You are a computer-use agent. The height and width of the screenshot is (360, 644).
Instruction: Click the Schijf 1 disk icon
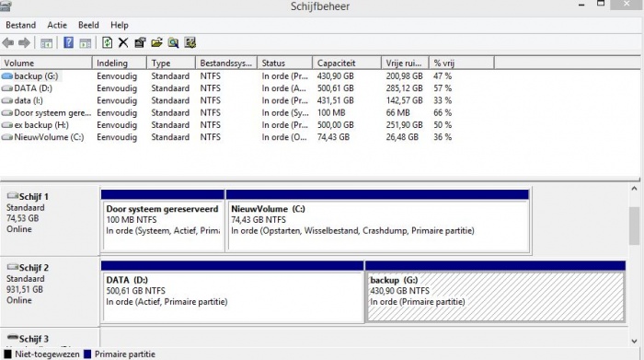13,195
